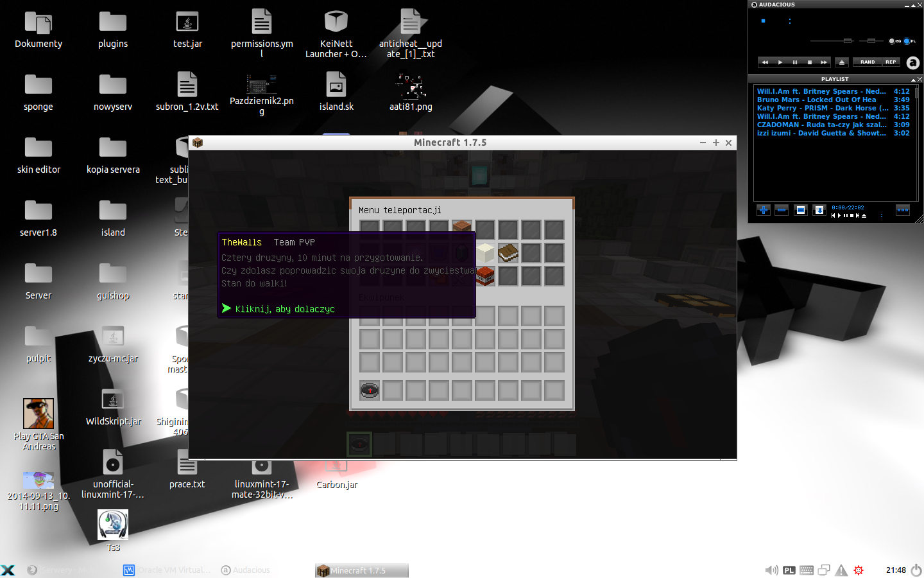924x578 pixels.
Task: Adjust the Audacious balance slider
Action: pos(871,41)
